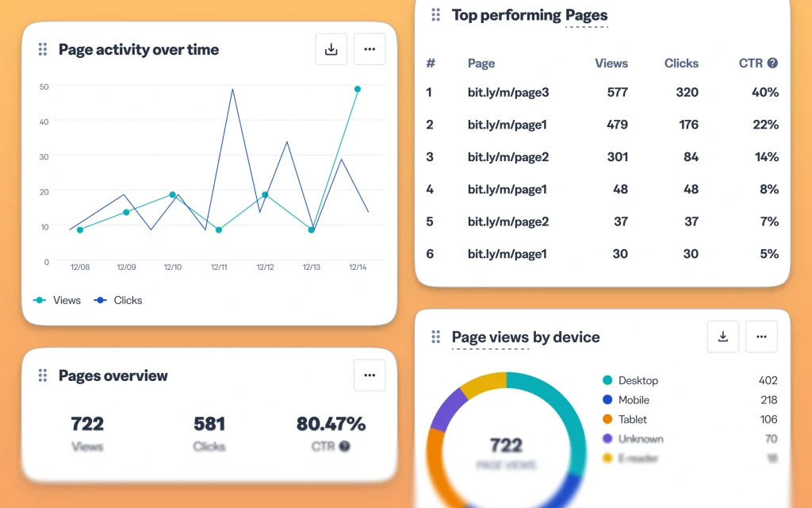Click the Views data point on 12/11

219,230
